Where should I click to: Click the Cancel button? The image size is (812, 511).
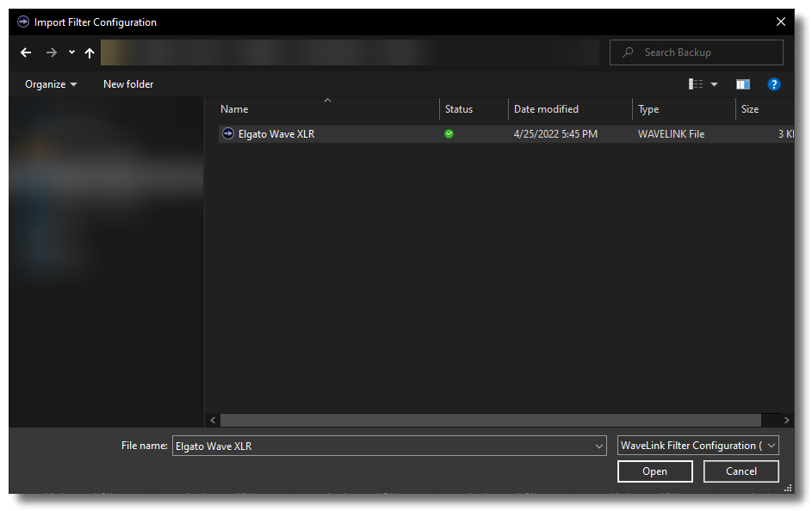[x=741, y=471]
